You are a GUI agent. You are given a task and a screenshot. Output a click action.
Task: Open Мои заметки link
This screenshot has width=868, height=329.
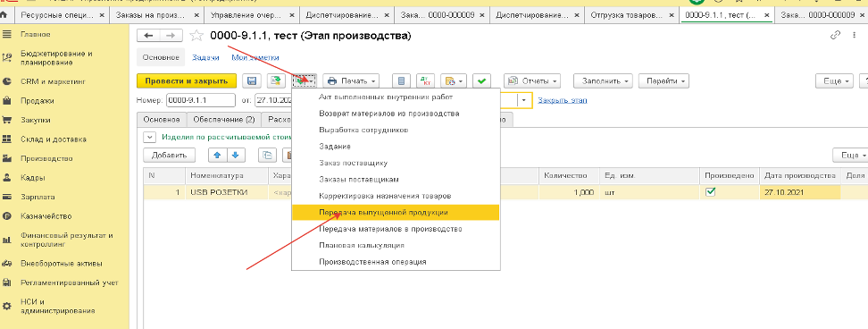point(255,57)
